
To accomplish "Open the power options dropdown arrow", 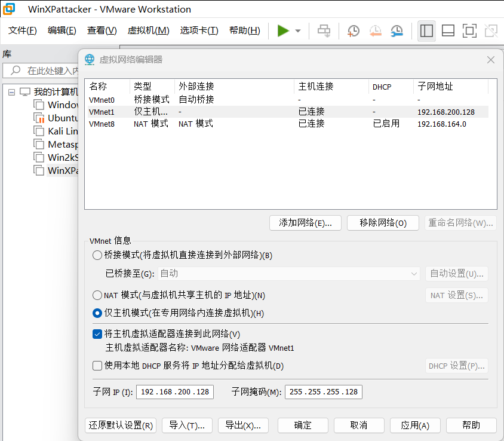I will coord(298,31).
